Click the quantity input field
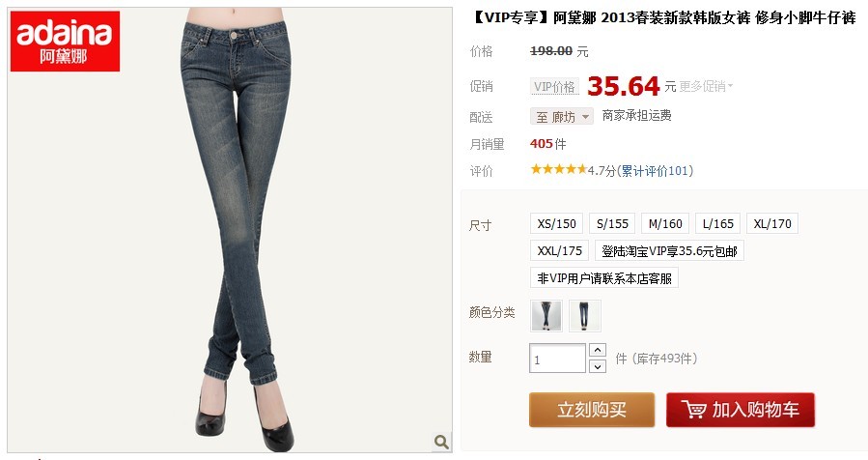The image size is (868, 460). (557, 358)
